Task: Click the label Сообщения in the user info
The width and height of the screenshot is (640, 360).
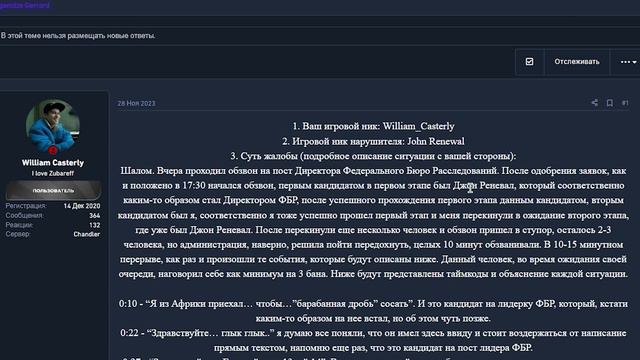Action: point(24,216)
